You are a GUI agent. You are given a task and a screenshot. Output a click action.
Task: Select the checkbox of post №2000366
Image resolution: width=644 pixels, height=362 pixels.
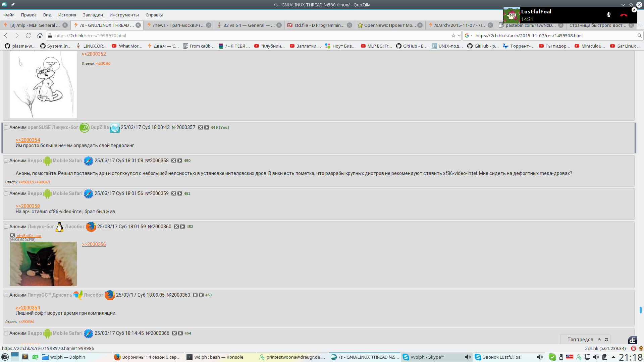click(6, 333)
